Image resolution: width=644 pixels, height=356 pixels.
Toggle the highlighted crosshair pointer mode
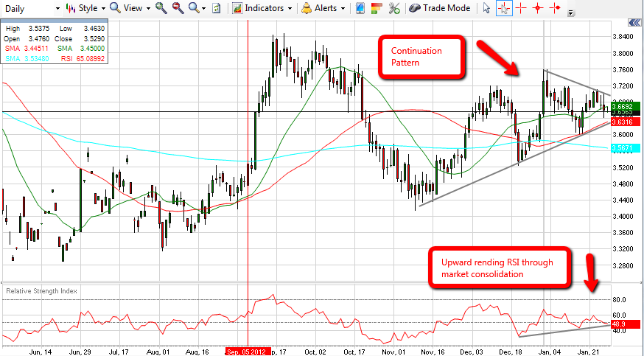click(x=504, y=9)
